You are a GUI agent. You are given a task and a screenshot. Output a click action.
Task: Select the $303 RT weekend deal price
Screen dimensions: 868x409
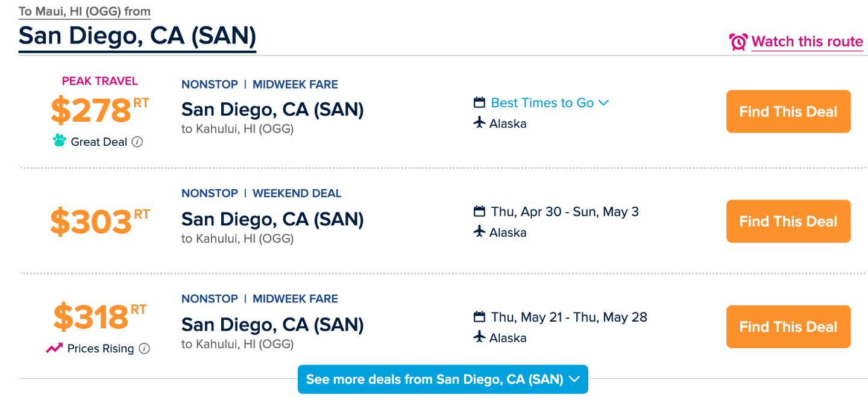[99, 221]
